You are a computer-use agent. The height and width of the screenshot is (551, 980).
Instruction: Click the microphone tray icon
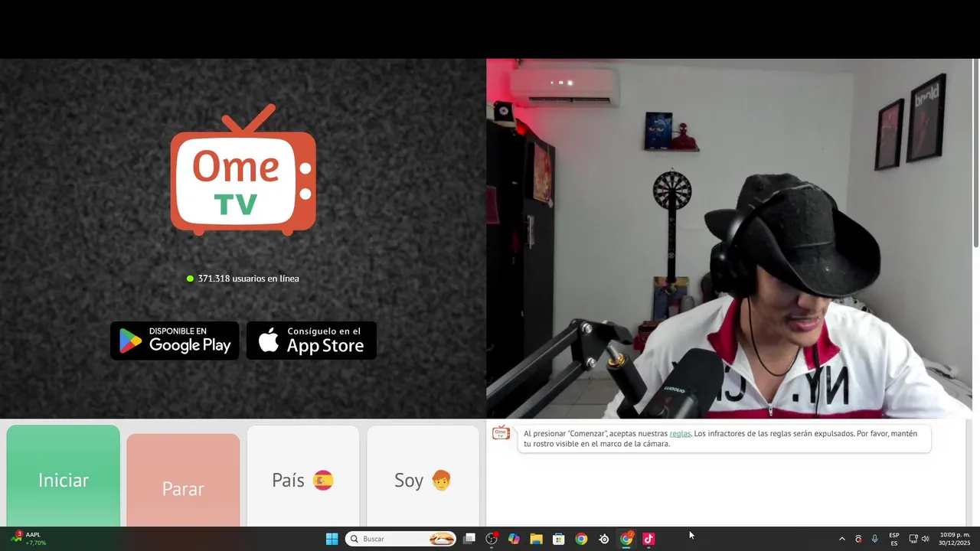[x=874, y=539]
